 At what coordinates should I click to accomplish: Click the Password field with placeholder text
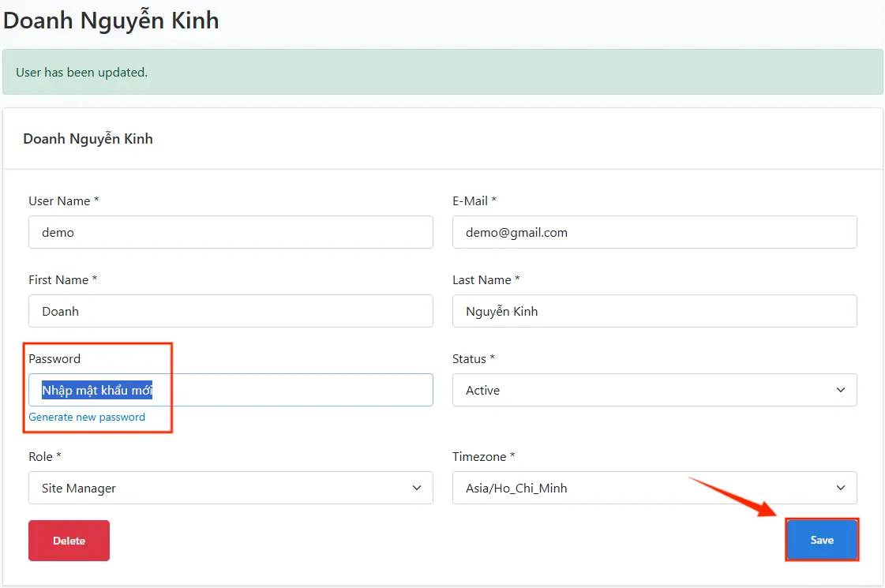(231, 390)
